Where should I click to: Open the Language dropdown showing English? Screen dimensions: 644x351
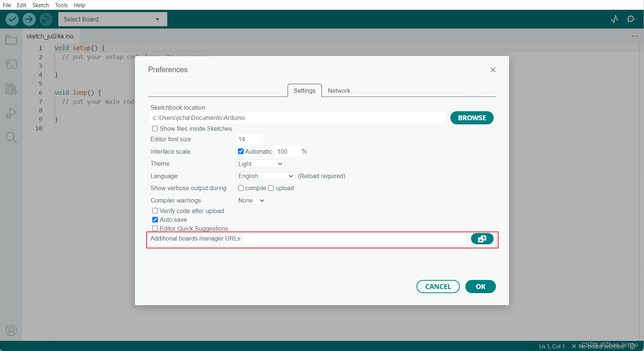point(265,176)
